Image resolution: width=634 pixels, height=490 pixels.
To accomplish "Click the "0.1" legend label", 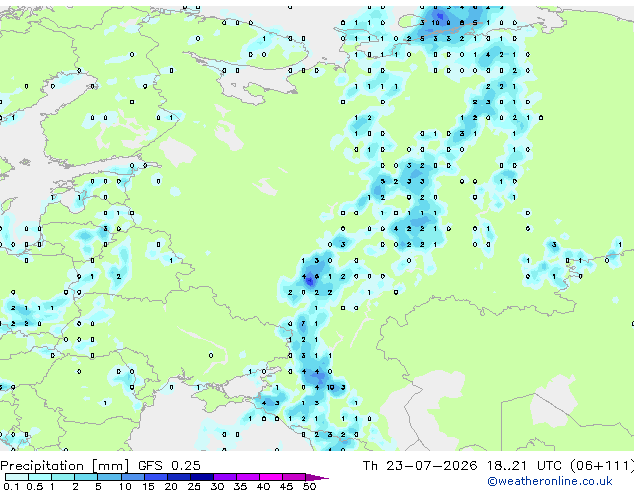I will [x=11, y=486].
